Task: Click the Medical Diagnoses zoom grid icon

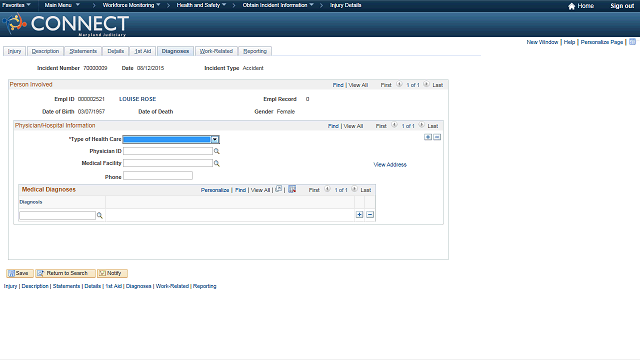Action: click(x=278, y=189)
